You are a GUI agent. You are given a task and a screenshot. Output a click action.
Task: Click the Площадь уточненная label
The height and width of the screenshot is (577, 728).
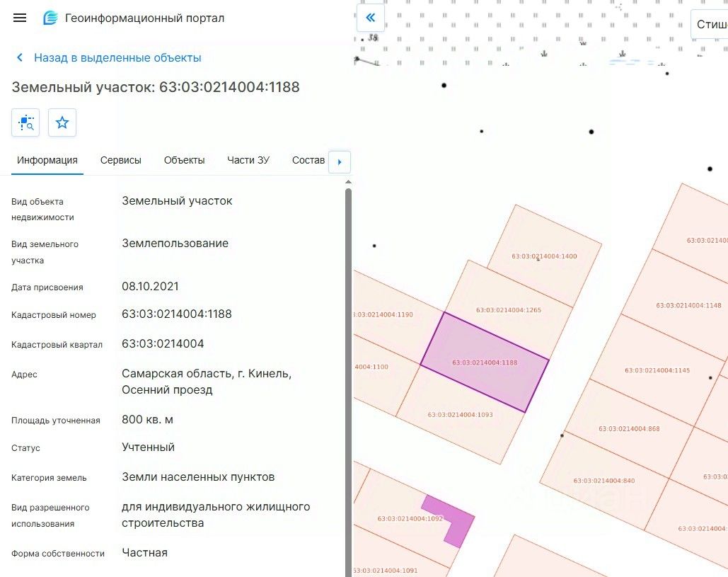click(56, 421)
